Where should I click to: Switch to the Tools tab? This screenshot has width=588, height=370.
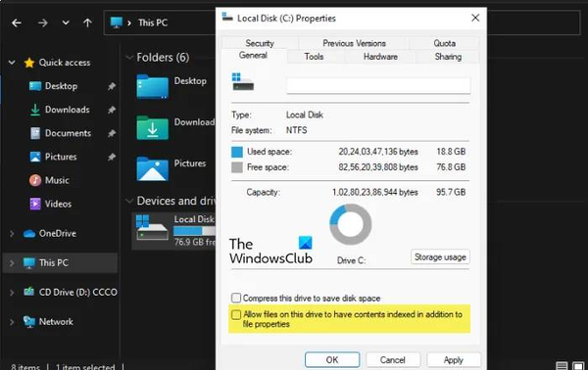(314, 57)
